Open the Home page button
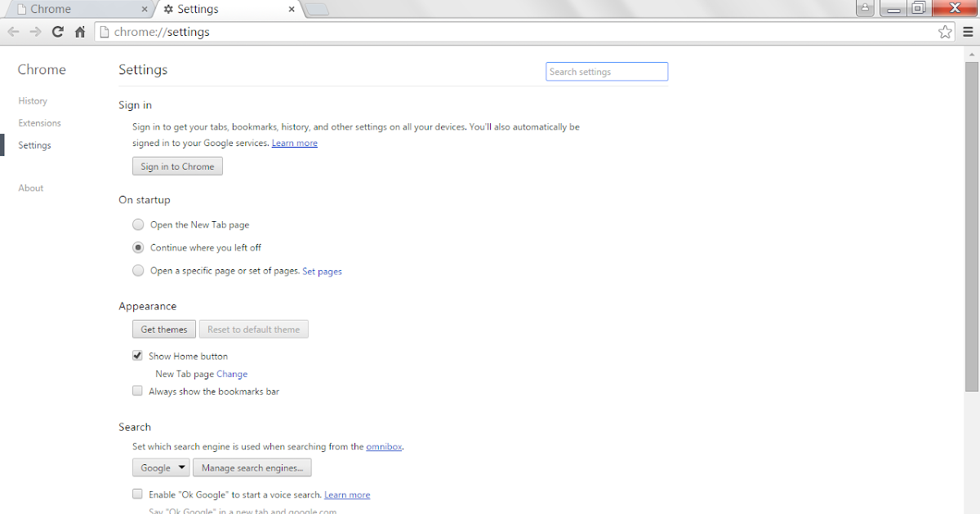Screen dimensions: 980x514 click(80, 32)
